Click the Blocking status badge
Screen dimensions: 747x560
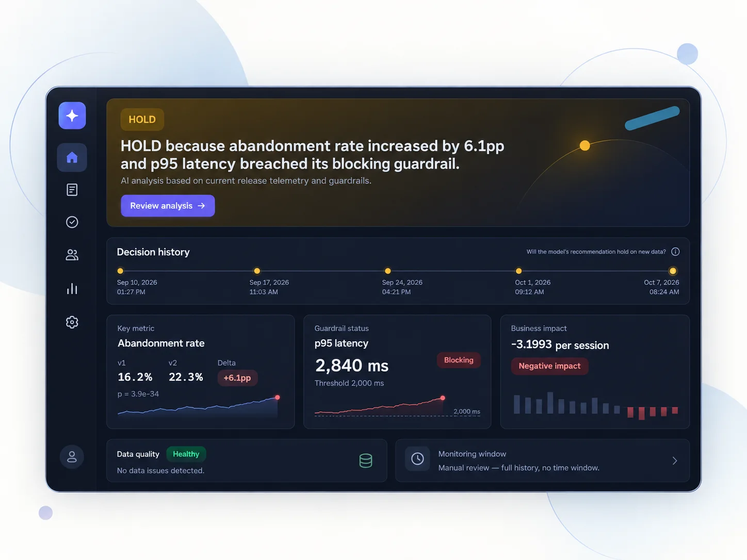[459, 360]
